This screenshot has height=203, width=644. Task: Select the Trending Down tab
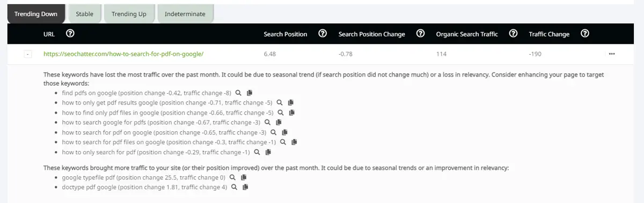pyautogui.click(x=36, y=14)
